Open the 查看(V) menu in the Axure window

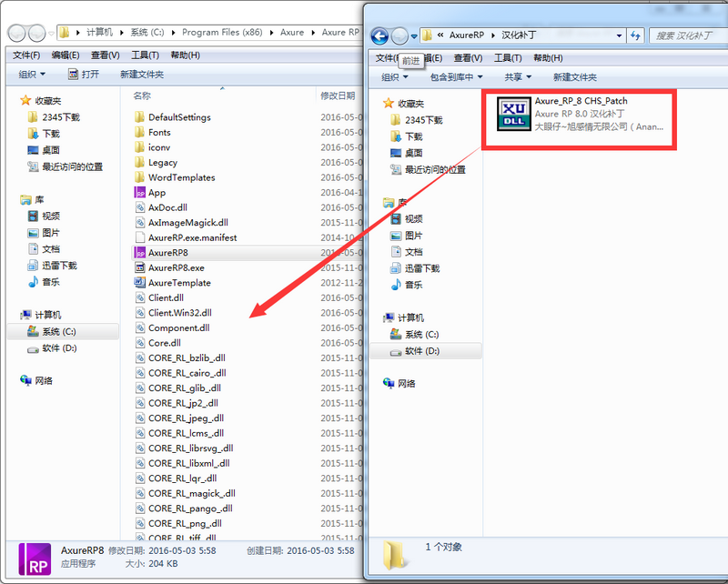(106, 55)
